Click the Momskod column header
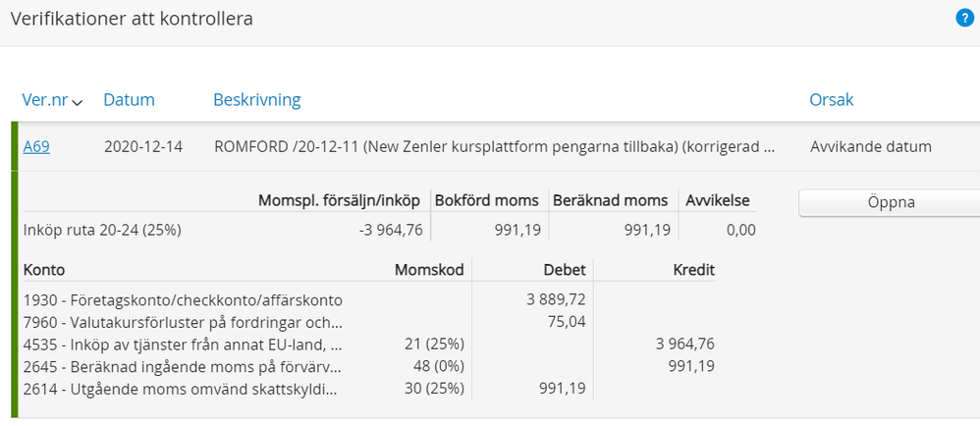Screen dimensions: 980x426 click(428, 270)
